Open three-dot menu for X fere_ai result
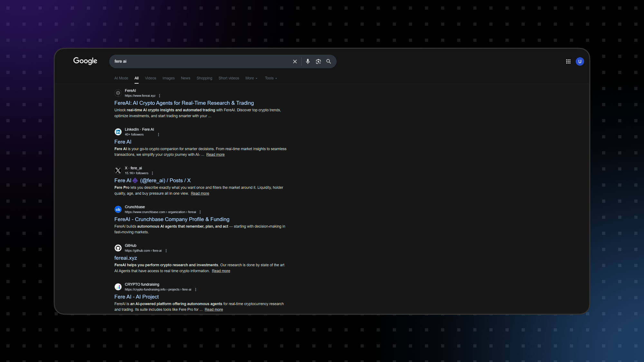This screenshot has height=362, width=644. coord(152,173)
